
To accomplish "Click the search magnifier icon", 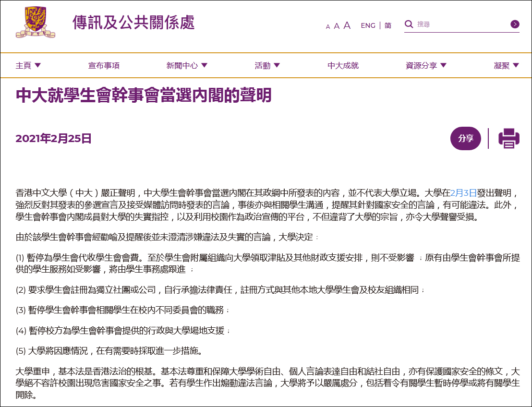I will pos(409,24).
